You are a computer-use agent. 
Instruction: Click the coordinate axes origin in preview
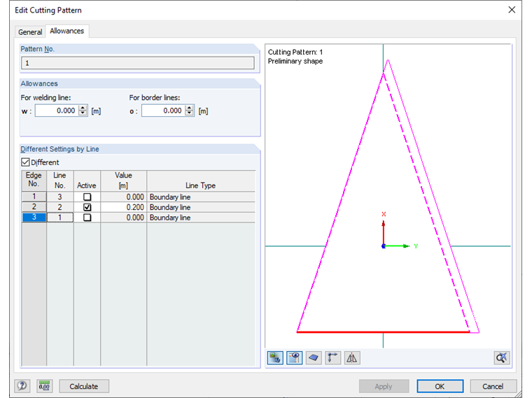(x=384, y=246)
